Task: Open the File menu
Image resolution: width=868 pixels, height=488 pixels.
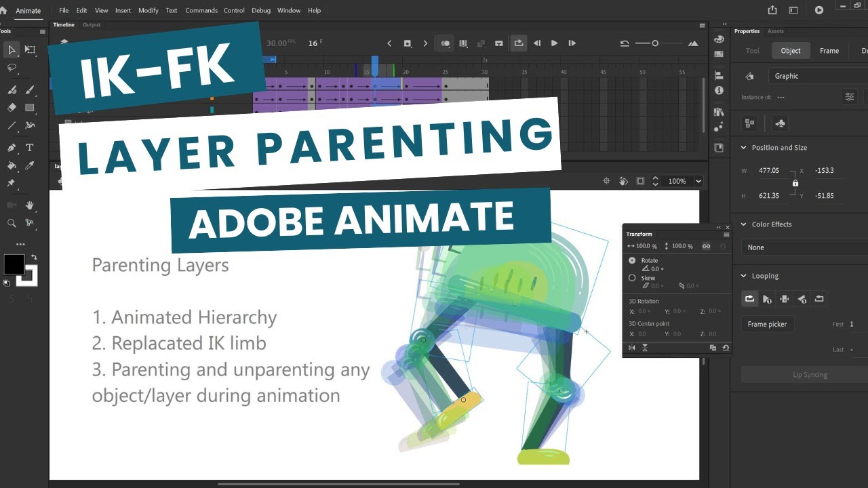Action: pyautogui.click(x=64, y=10)
